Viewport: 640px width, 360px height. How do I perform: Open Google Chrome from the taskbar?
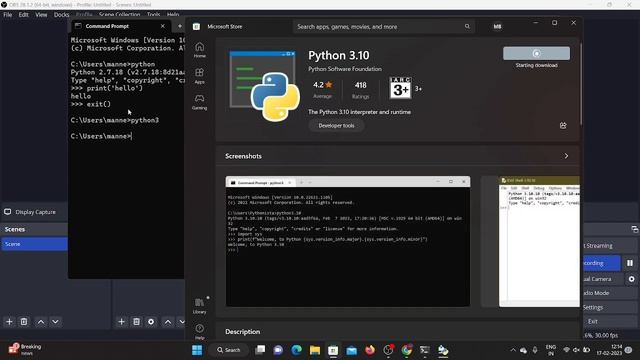tap(407, 350)
